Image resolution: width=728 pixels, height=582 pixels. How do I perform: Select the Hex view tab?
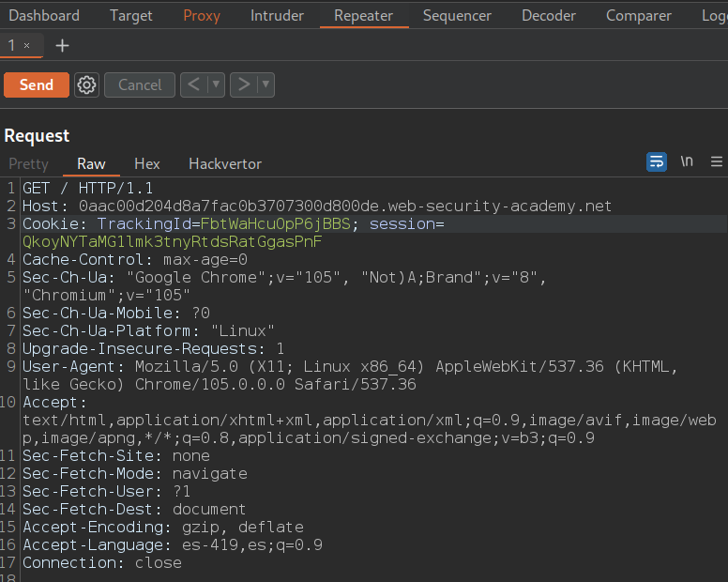[147, 163]
